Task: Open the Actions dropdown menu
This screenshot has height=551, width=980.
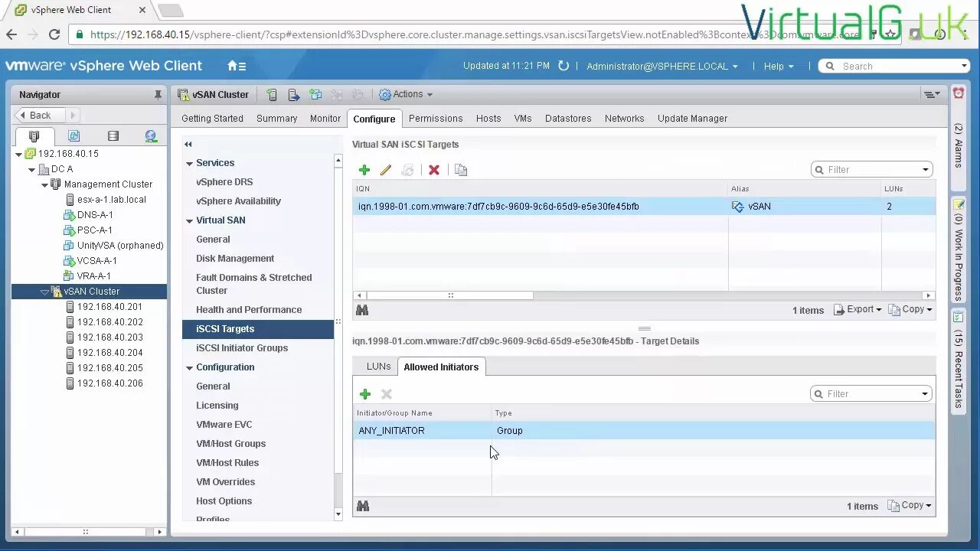Action: click(x=406, y=94)
